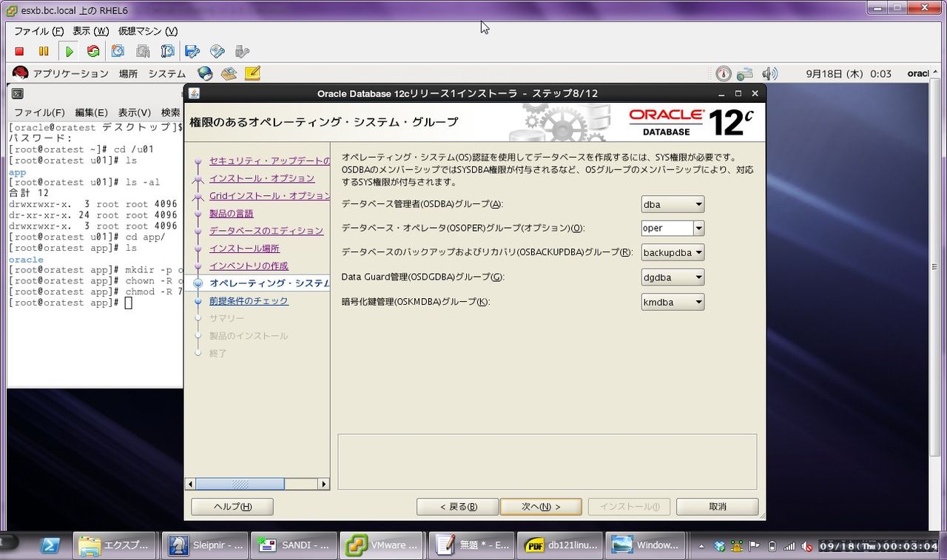
Task: Click the volume muted icon in Windows tray
Action: [806, 547]
